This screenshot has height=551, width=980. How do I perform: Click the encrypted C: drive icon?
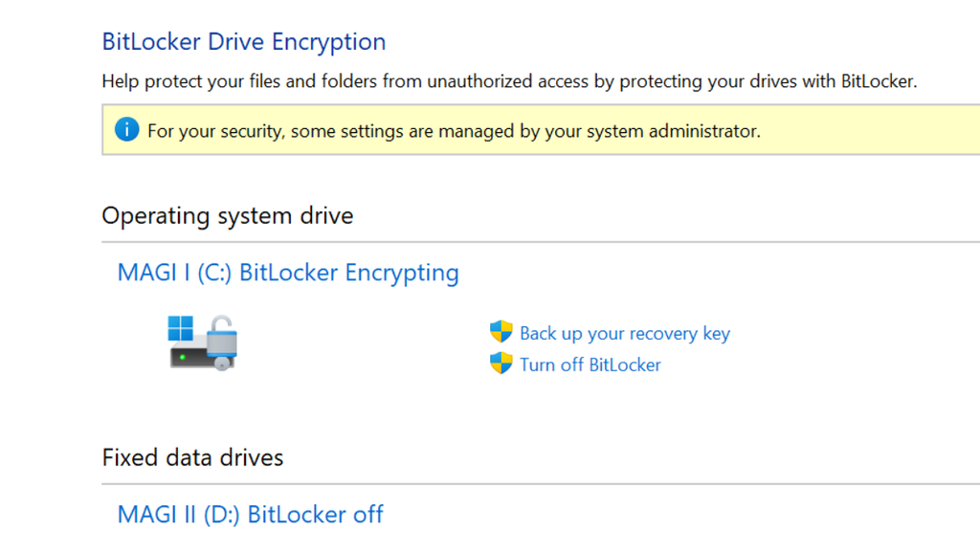click(204, 342)
